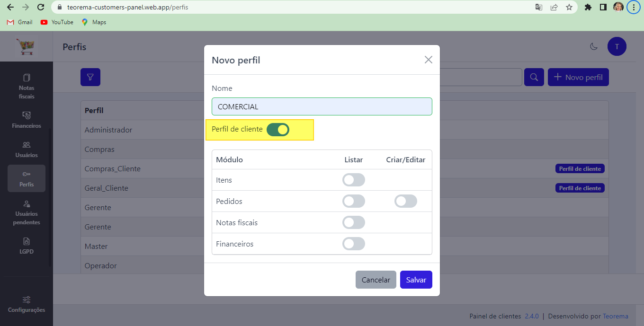Click the Nome input field
Image resolution: width=644 pixels, height=326 pixels.
322,106
